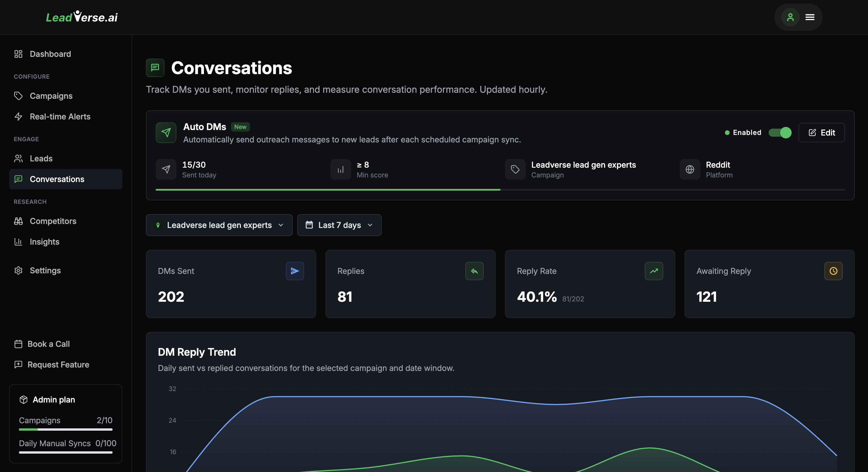Click the Awaiting Reply clock icon

pyautogui.click(x=833, y=271)
